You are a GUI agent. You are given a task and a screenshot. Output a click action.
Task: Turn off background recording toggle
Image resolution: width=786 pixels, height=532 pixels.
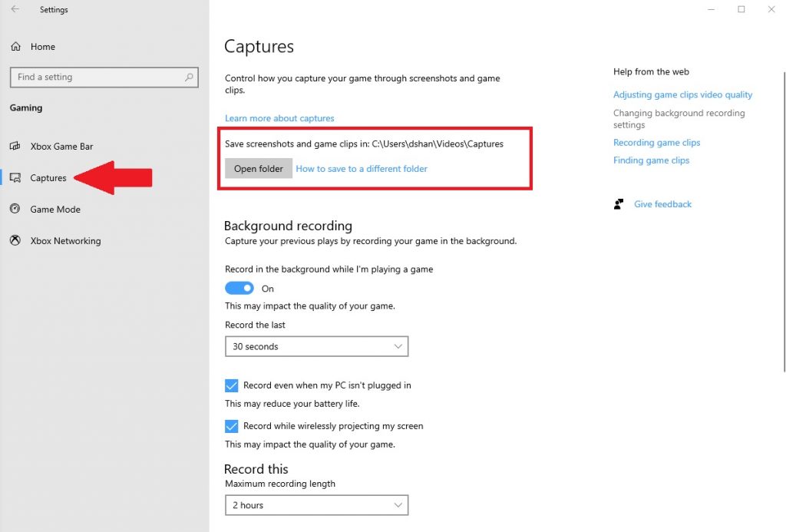point(239,289)
